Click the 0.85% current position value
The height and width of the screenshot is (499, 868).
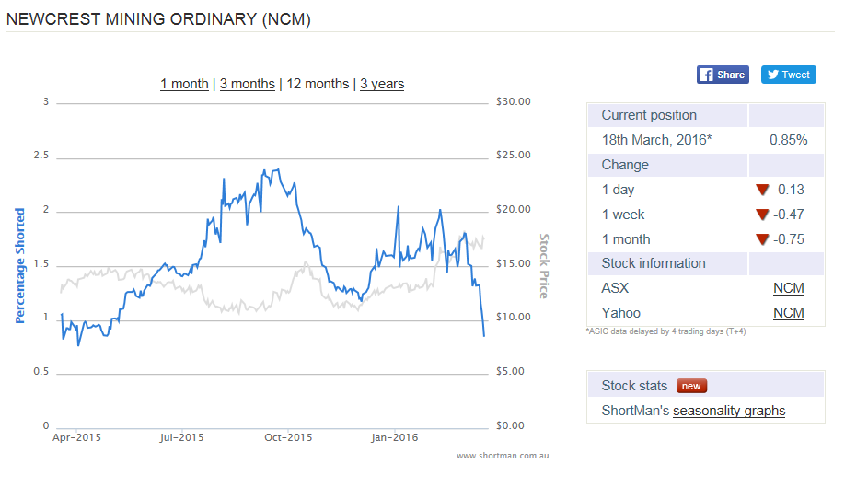click(788, 140)
